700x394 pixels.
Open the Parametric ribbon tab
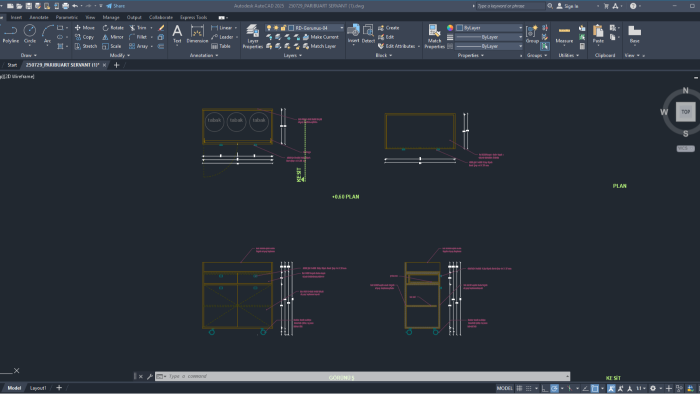pyautogui.click(x=67, y=17)
